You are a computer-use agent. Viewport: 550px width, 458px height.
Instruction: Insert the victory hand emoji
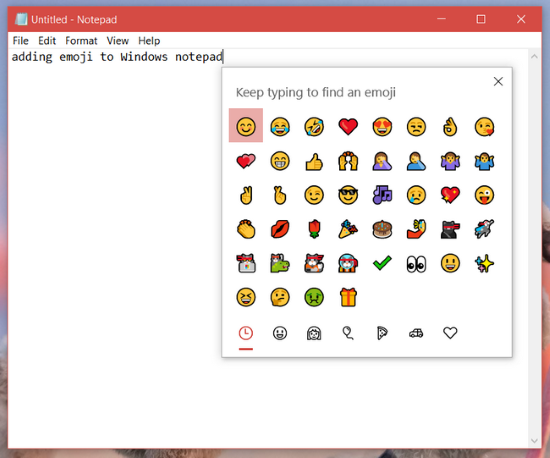coord(246,195)
